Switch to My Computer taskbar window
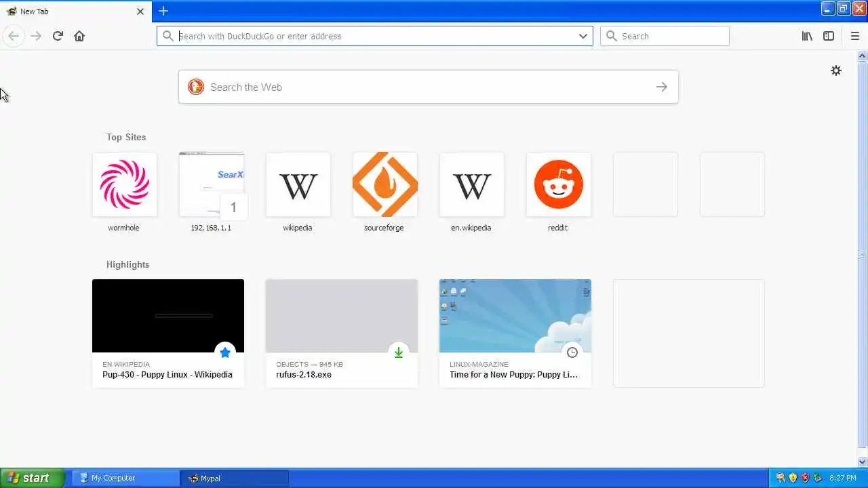Image resolution: width=868 pixels, height=488 pixels. point(125,478)
